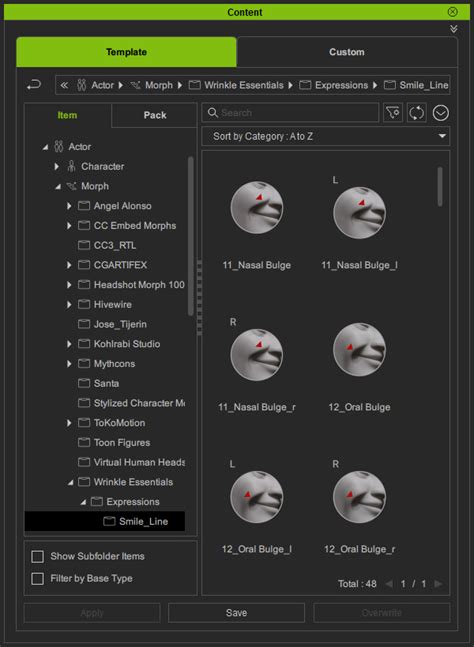Click the back arrow navigation icon
474x647 pixels.
tap(34, 85)
